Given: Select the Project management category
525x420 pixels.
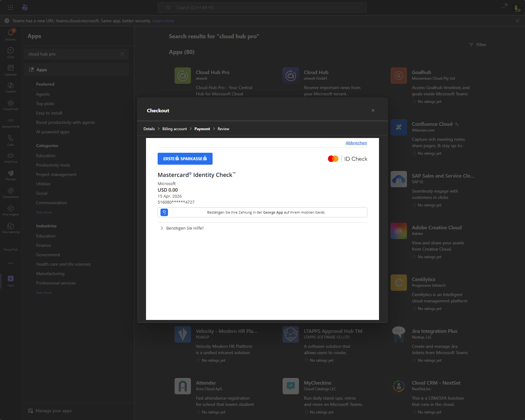Looking at the screenshot, I should 56,174.
